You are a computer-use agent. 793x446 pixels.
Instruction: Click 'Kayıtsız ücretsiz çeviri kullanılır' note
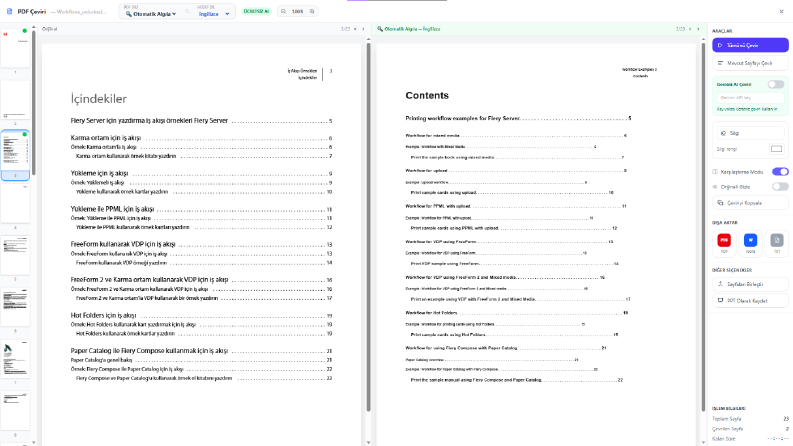(x=747, y=109)
